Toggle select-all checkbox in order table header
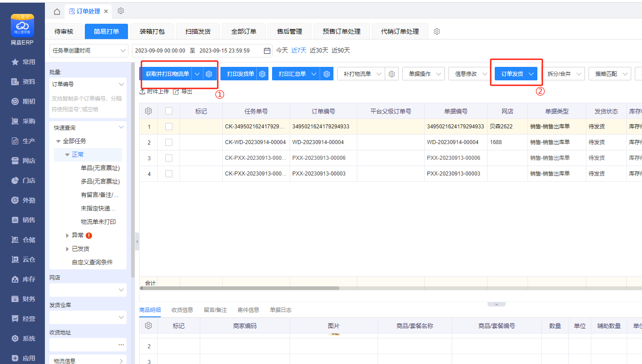Viewport: 642px width, 364px height. click(x=169, y=111)
